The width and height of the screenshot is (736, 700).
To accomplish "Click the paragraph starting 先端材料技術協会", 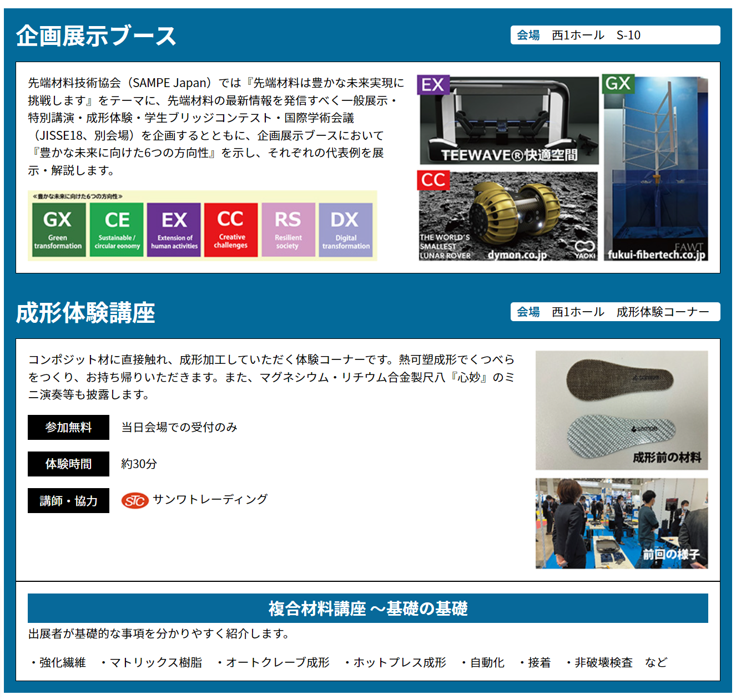I will [216, 126].
